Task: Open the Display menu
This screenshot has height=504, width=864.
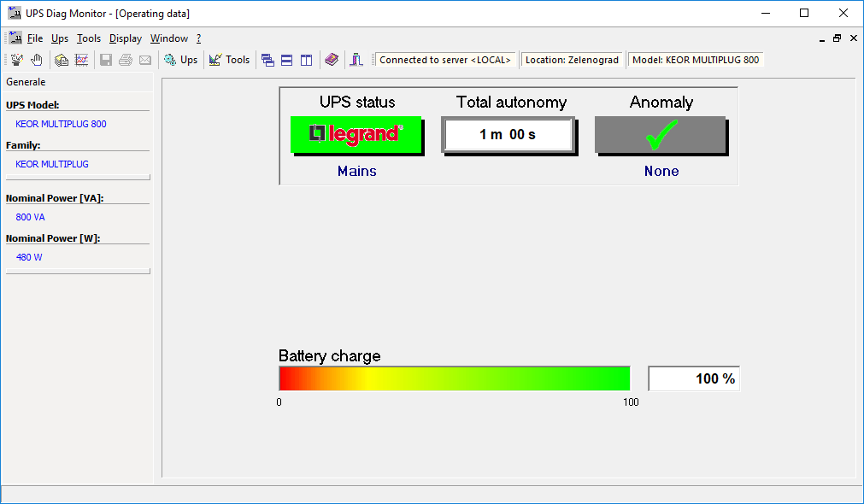Action: [125, 38]
